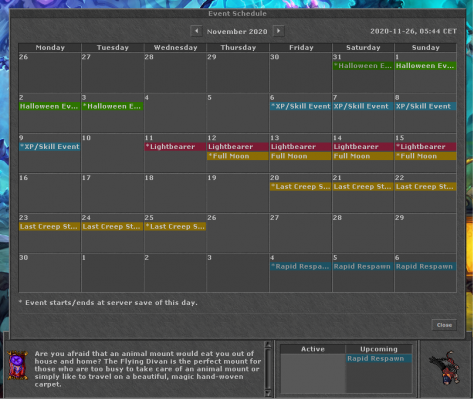Screen dimensions: 474x400
Task: Click Halloween Event on Sunday the 1st
Action: pos(425,66)
